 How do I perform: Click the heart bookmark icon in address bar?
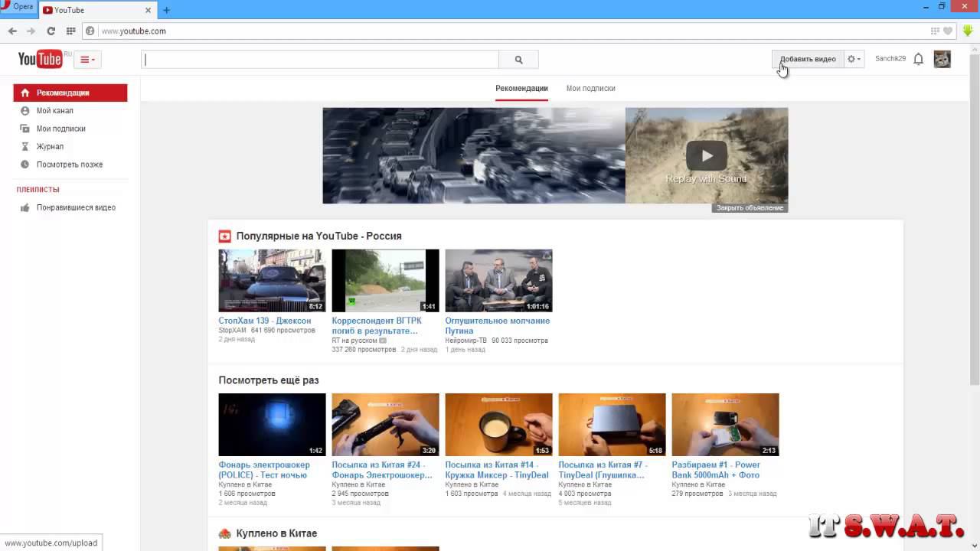[x=948, y=31]
